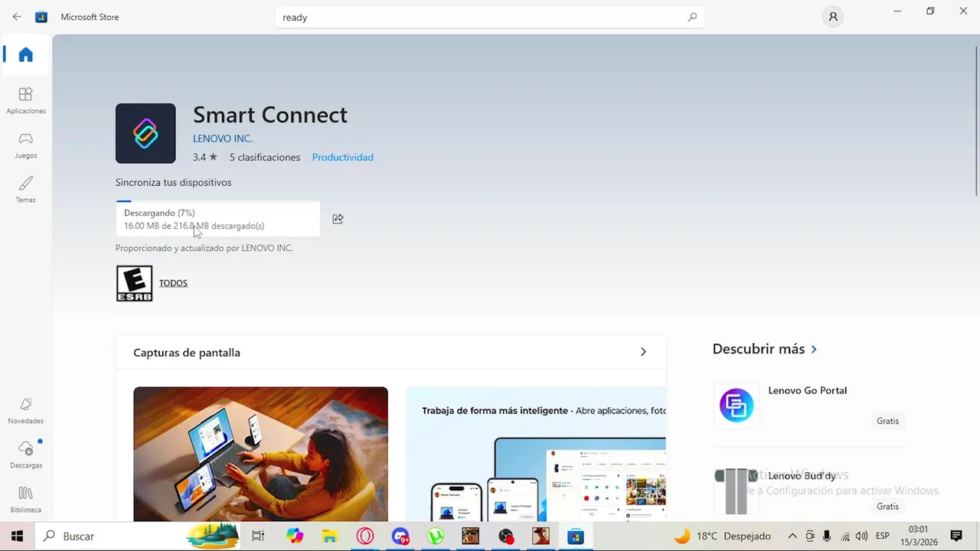Image resolution: width=980 pixels, height=551 pixels.
Task: Open Lenovo Go Portal listing title
Action: tap(807, 390)
